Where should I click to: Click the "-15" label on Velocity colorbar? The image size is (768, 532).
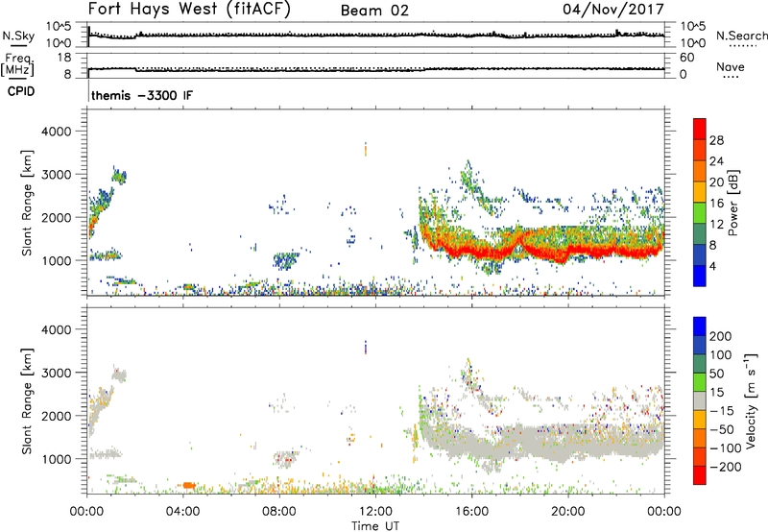722,411
